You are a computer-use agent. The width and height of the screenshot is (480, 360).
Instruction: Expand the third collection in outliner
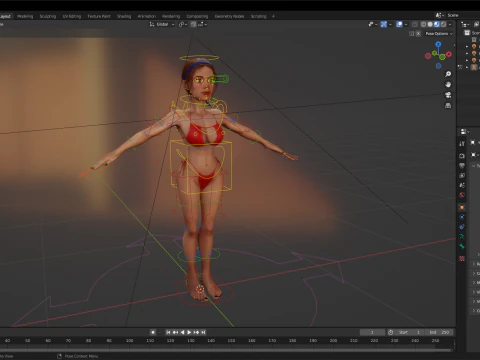pyautogui.click(x=467, y=60)
